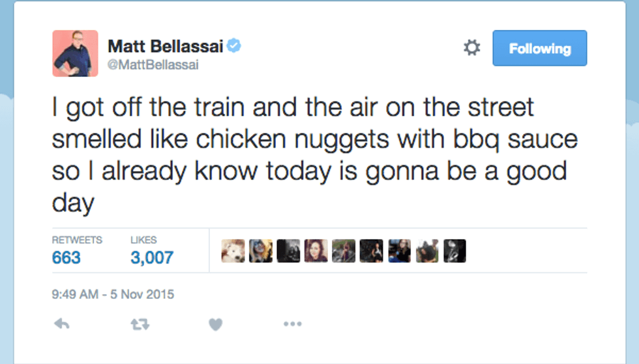Click the red-haired woman liker avatar
The image size is (639, 364).
coord(316,251)
